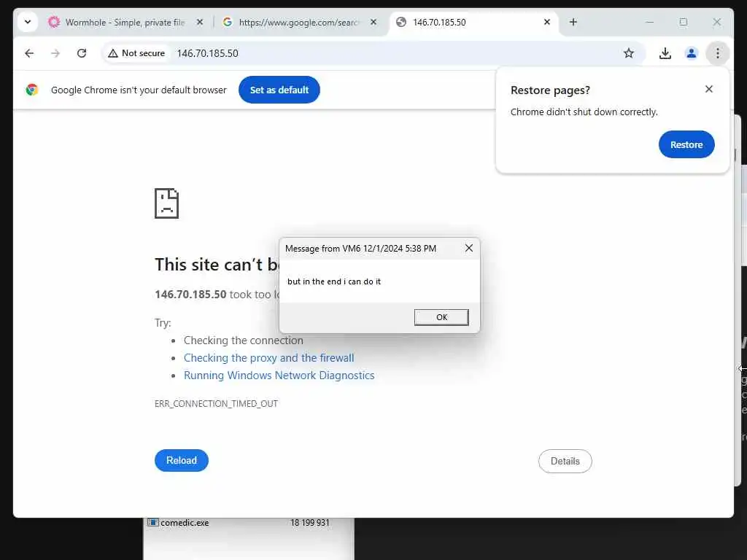
Task: Bookmark this page with the star icon
Action: [x=628, y=53]
